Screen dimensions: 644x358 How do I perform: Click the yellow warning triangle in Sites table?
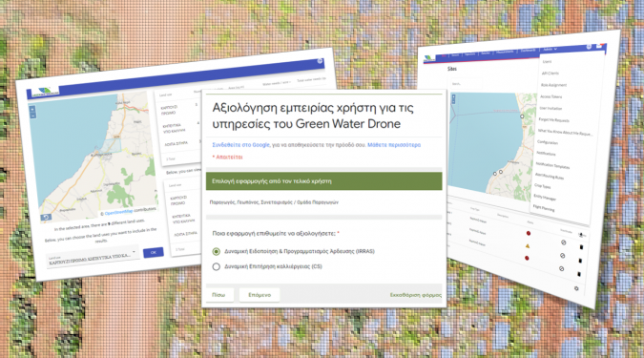point(528,246)
